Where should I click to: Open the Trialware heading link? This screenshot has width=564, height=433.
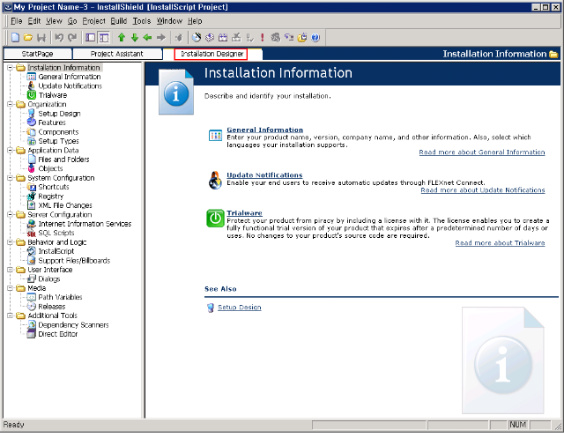244,213
